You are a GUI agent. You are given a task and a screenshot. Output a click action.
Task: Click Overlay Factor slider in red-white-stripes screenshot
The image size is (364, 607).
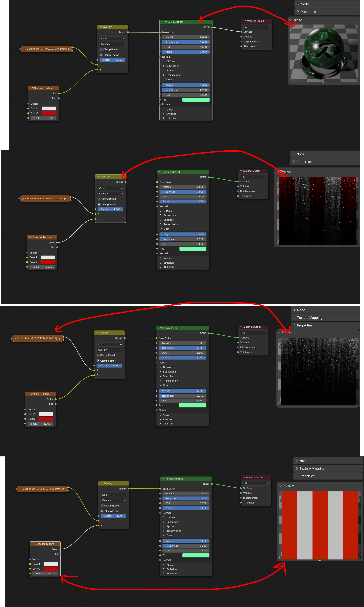point(113,516)
